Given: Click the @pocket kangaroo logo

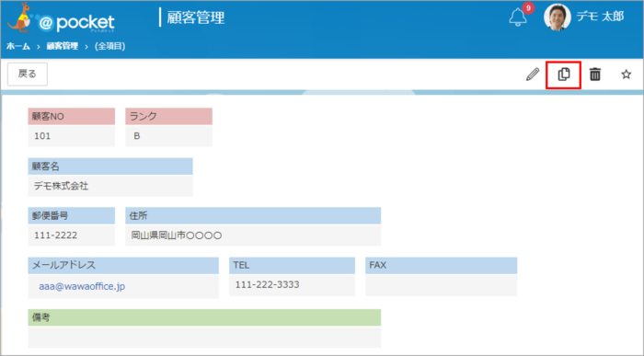Looking at the screenshot, I should click(62, 17).
